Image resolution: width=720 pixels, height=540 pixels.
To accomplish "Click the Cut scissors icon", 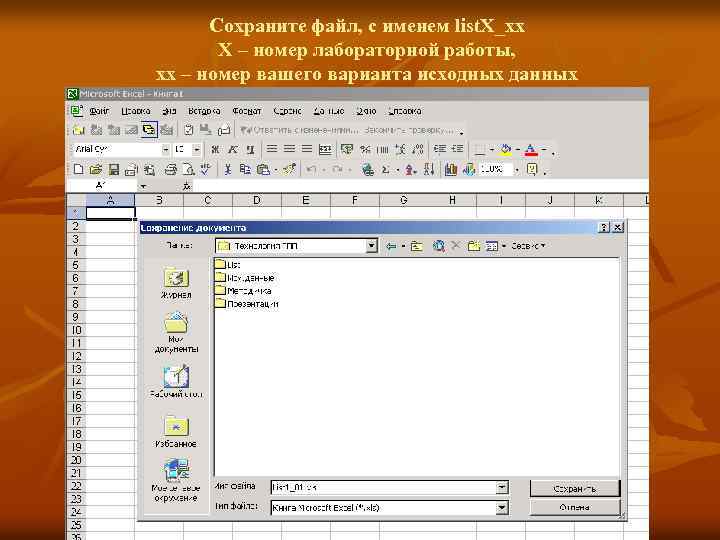I will pos(227,169).
